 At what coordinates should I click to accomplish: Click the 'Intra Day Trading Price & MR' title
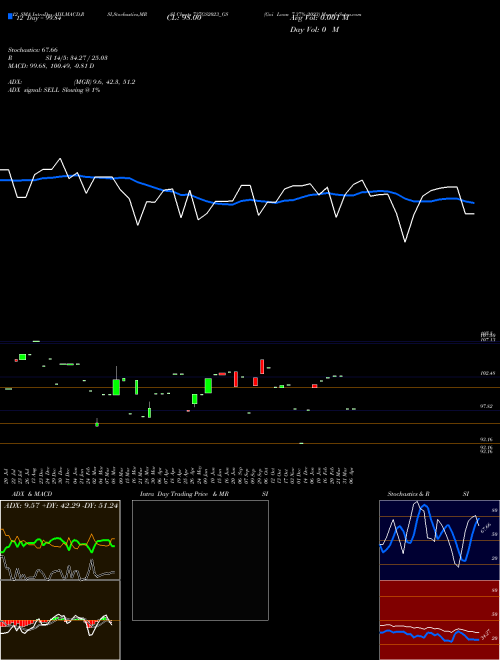184,494
